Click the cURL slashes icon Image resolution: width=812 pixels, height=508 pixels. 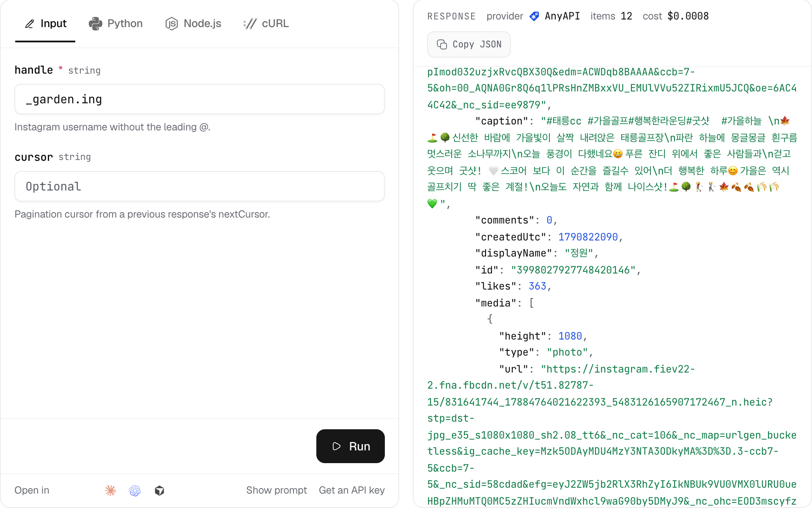pos(250,24)
